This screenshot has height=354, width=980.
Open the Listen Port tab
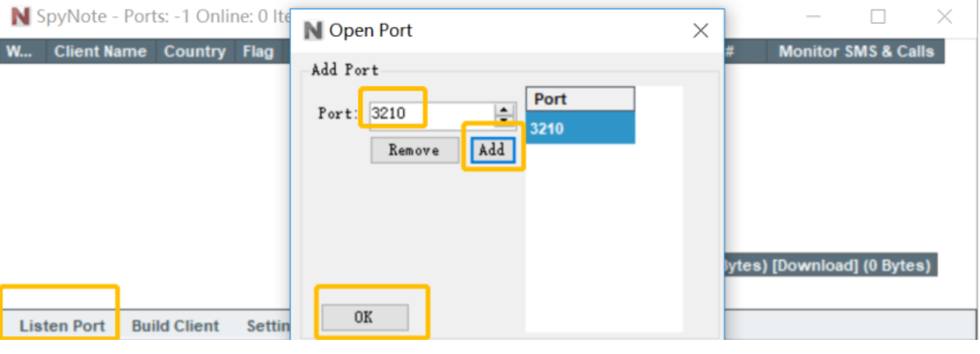(62, 326)
